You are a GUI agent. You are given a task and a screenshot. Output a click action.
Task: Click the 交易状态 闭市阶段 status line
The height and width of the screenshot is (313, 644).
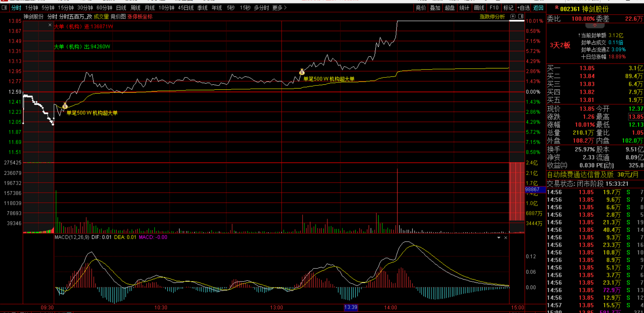[x=588, y=184]
